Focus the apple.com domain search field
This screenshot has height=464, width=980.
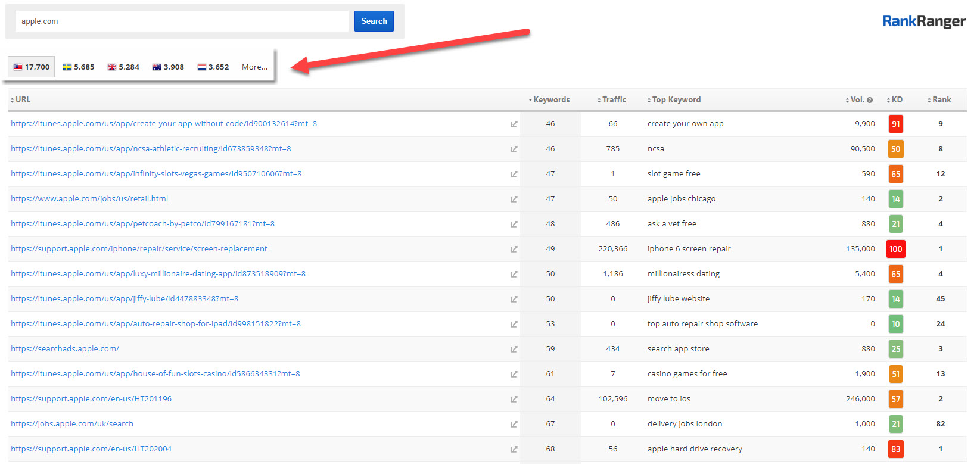point(182,21)
